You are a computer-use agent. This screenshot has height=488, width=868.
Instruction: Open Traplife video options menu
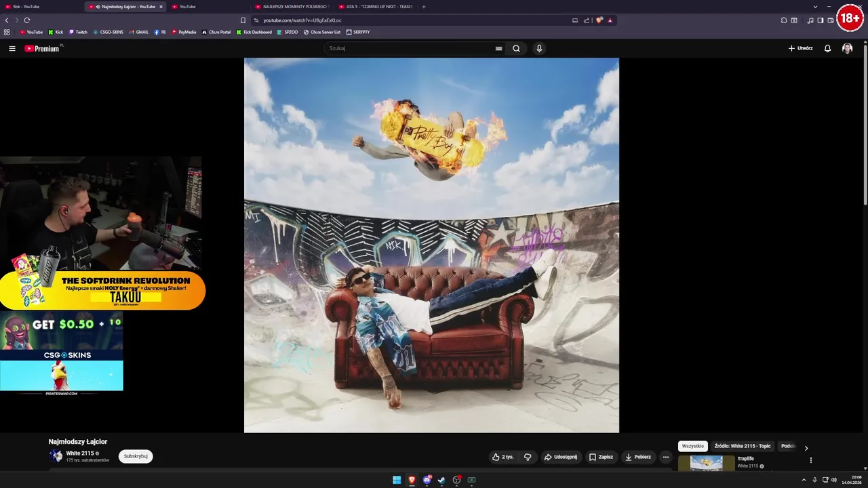(x=811, y=460)
